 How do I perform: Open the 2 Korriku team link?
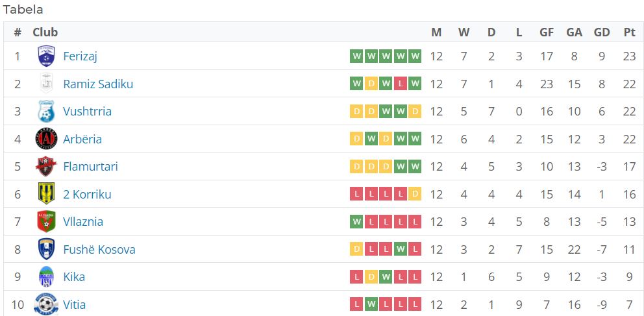(87, 194)
